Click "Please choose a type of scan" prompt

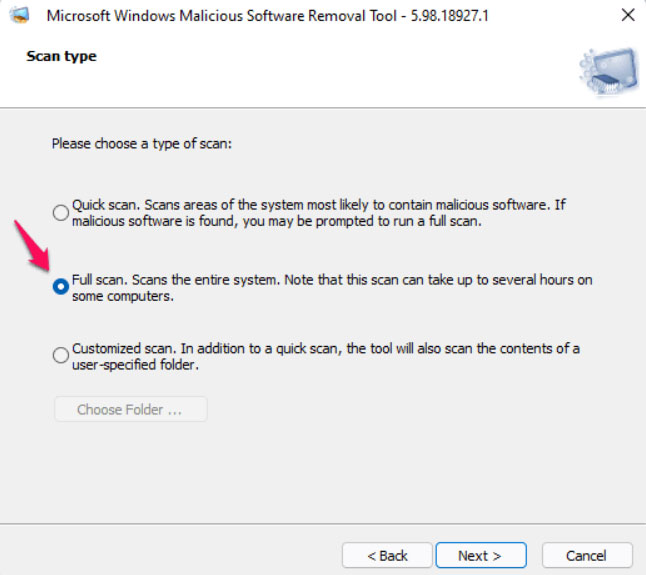(142, 144)
